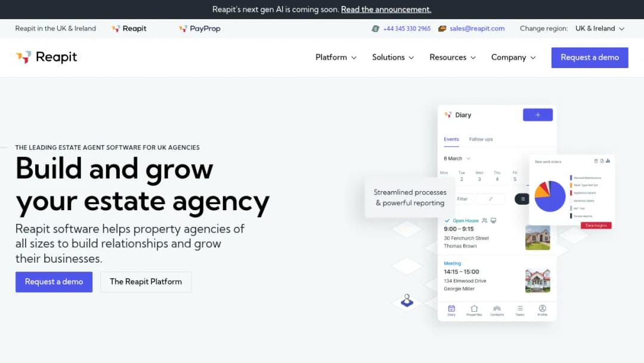This screenshot has width=644, height=363.
Task: Click the 'Open House' event label
Action: pyautogui.click(x=465, y=221)
